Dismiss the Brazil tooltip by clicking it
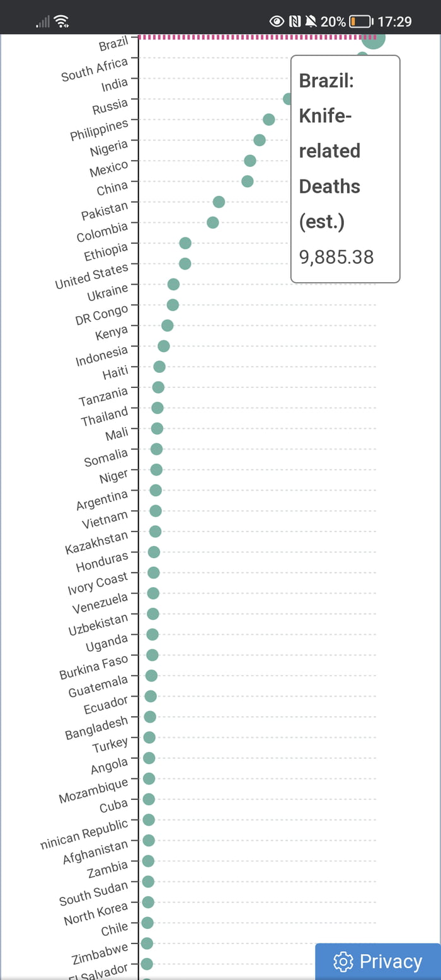The image size is (441, 980). 345,168
